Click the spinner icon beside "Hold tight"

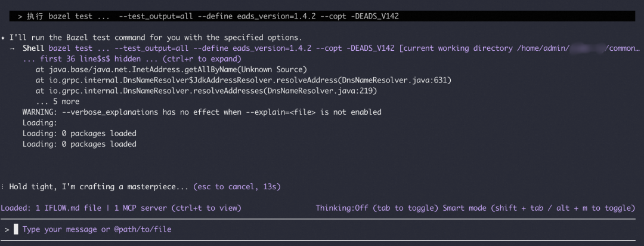coord(4,187)
